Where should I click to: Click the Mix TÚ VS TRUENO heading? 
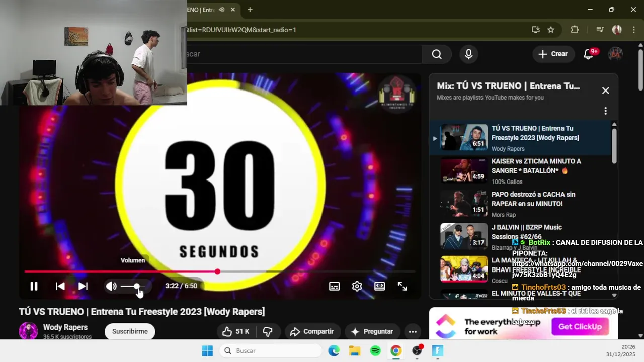pyautogui.click(x=508, y=86)
